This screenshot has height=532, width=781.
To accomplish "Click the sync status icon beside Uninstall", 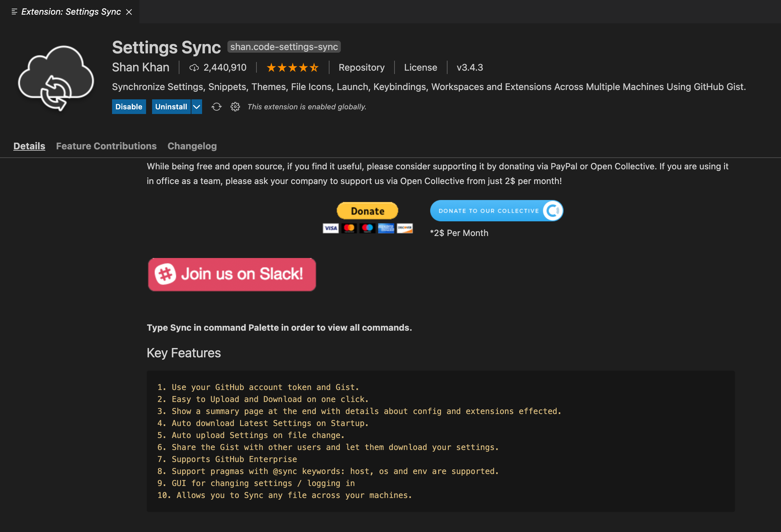I will (216, 107).
